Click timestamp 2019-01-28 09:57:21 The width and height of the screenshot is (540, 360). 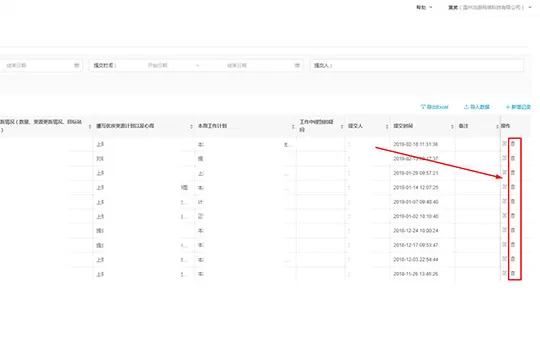coord(416,173)
